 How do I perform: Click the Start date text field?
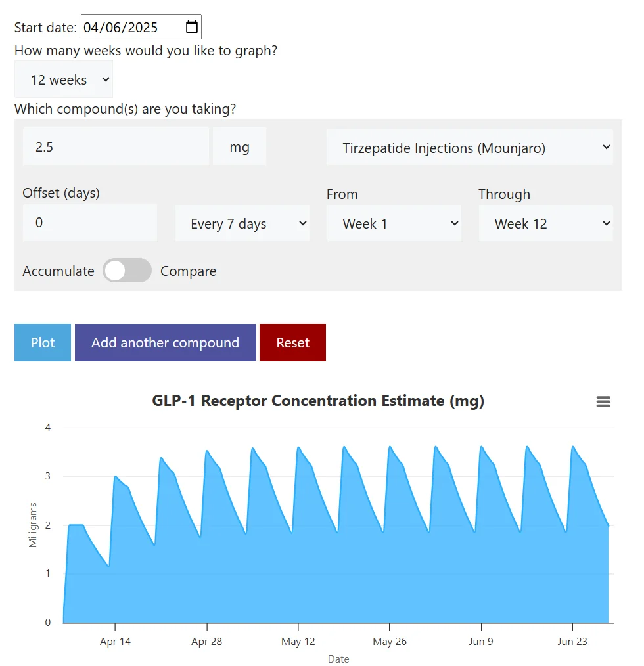(141, 27)
